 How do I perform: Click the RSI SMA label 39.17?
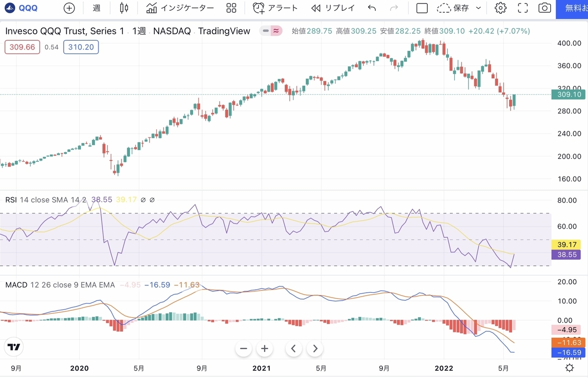click(x=566, y=245)
